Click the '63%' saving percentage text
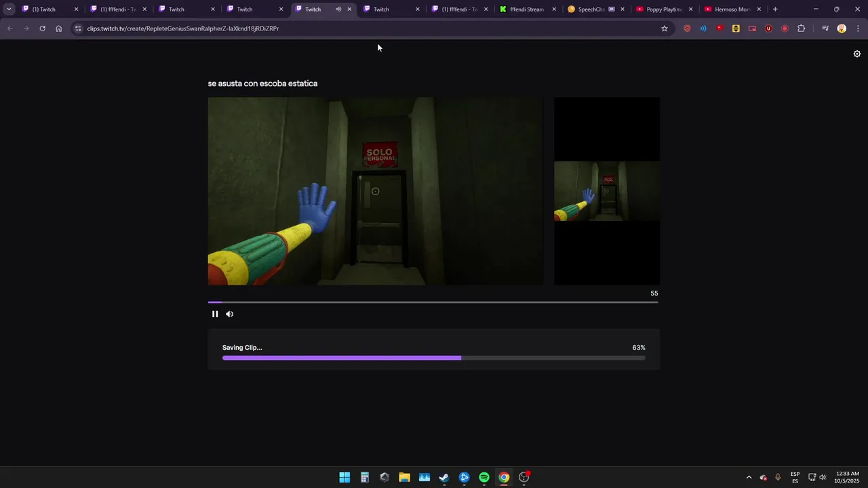This screenshot has width=868, height=488. [639, 348]
